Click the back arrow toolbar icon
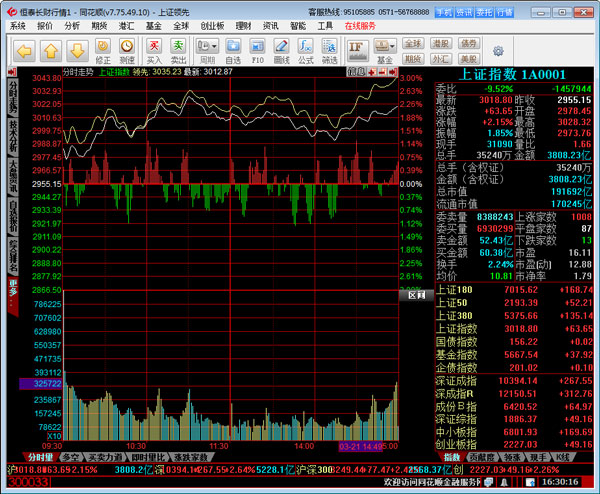Viewport: 600px width, 494px height. [24, 51]
